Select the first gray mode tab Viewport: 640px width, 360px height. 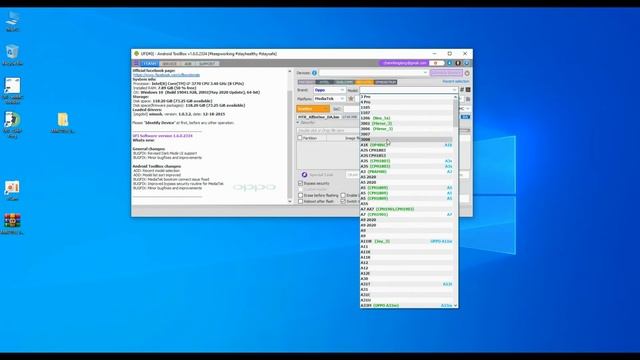click(306, 82)
